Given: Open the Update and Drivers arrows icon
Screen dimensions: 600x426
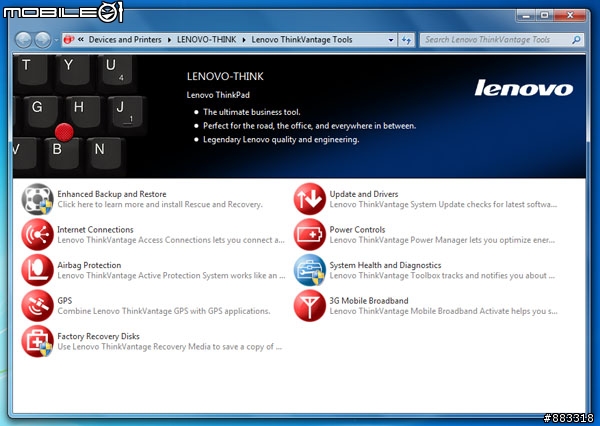Looking at the screenshot, I should (310, 199).
